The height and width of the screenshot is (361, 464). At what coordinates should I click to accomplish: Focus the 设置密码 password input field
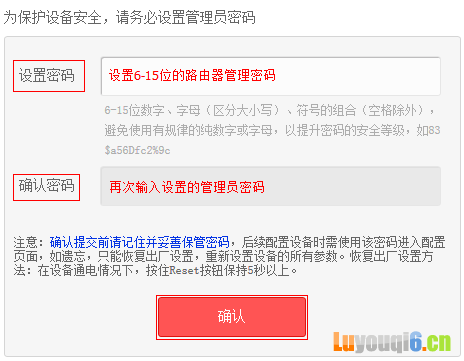point(271,76)
